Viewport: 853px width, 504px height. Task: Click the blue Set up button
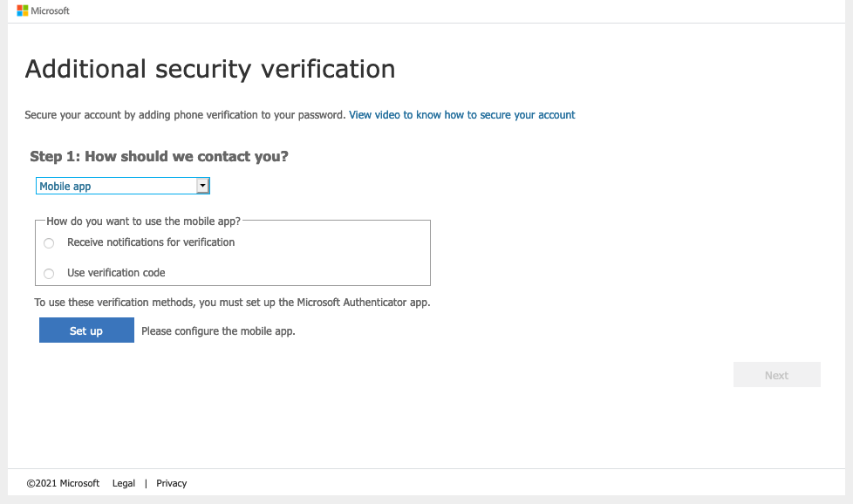(86, 330)
